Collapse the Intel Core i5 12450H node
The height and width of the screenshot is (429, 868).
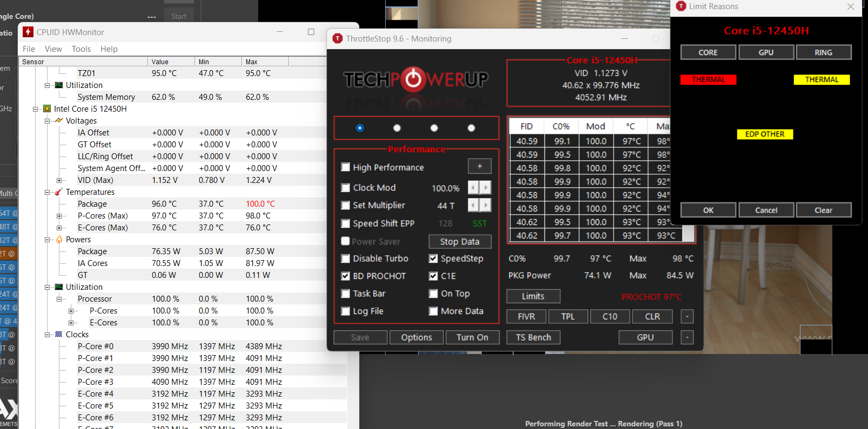[35, 109]
